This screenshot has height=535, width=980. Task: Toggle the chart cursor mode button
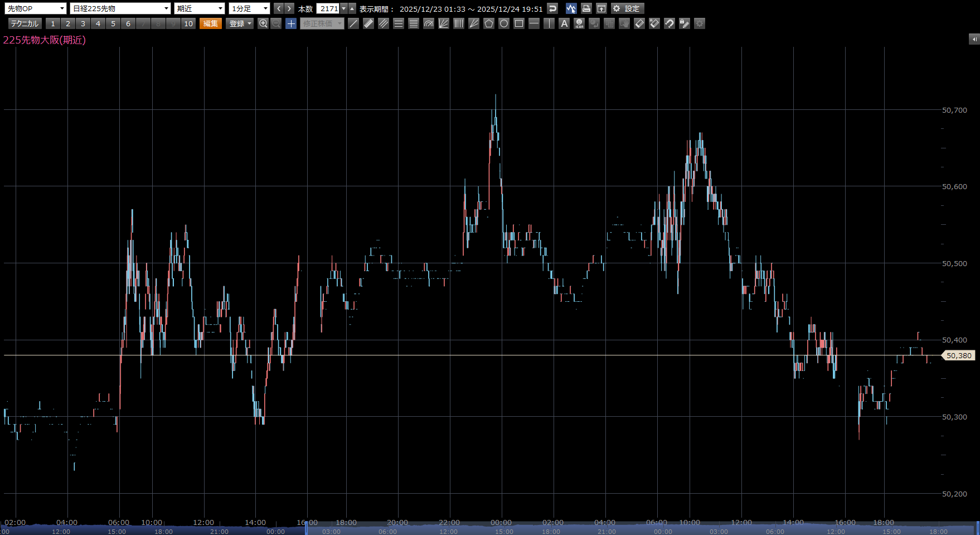pyautogui.click(x=571, y=8)
